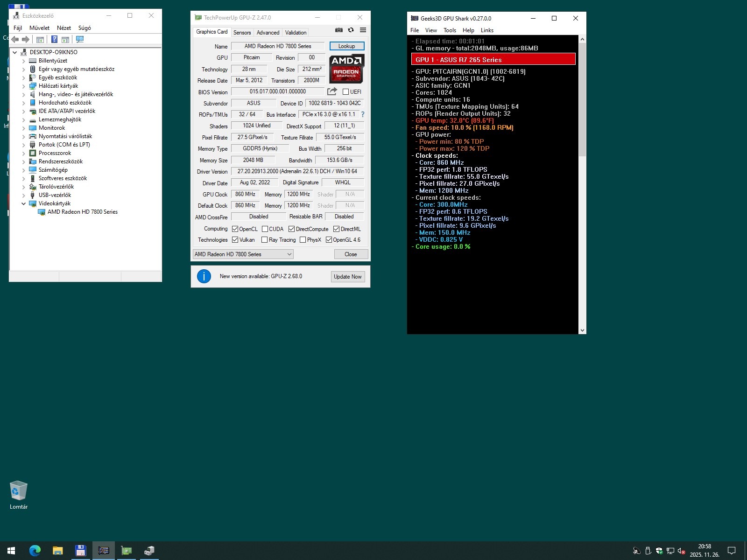Viewport: 747px width, 560px height.
Task: Open the notification center icon
Action: [732, 551]
